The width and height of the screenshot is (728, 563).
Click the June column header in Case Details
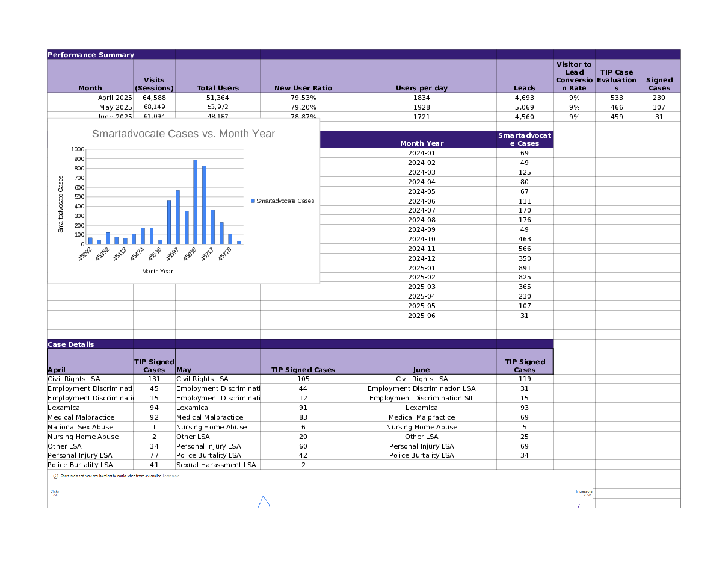pos(421,370)
